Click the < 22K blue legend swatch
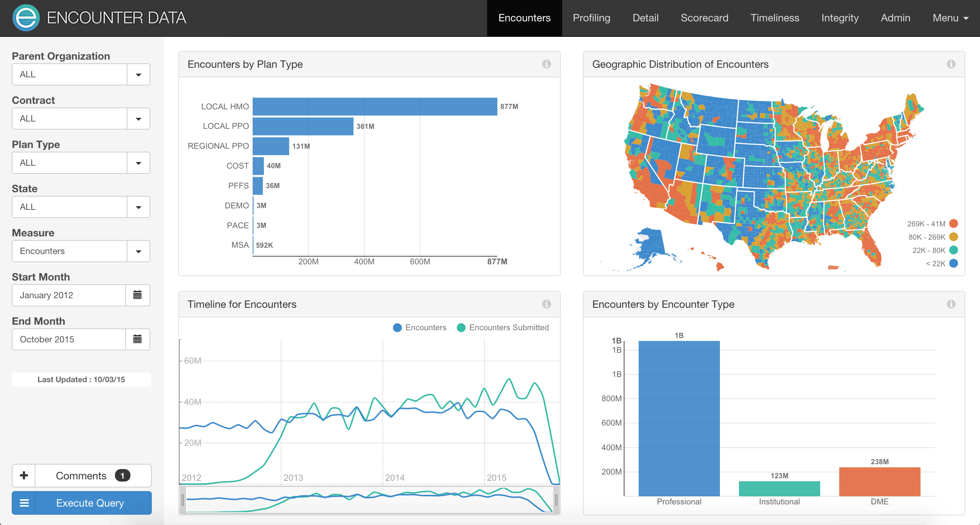This screenshot has width=980, height=525. click(x=953, y=263)
